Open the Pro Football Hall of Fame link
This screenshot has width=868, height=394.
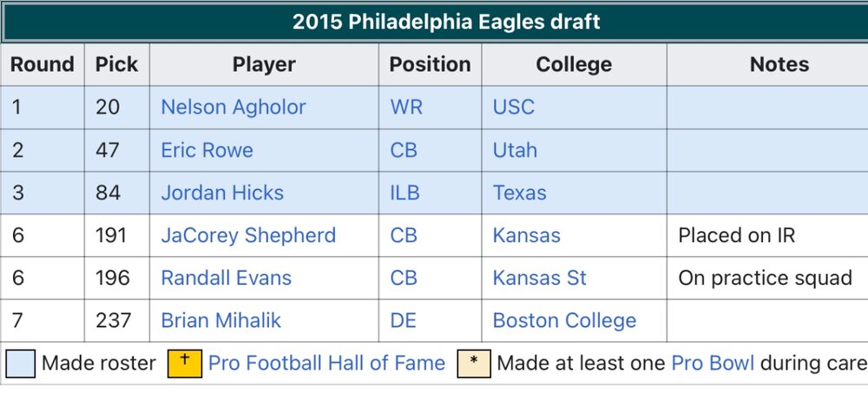(326, 363)
